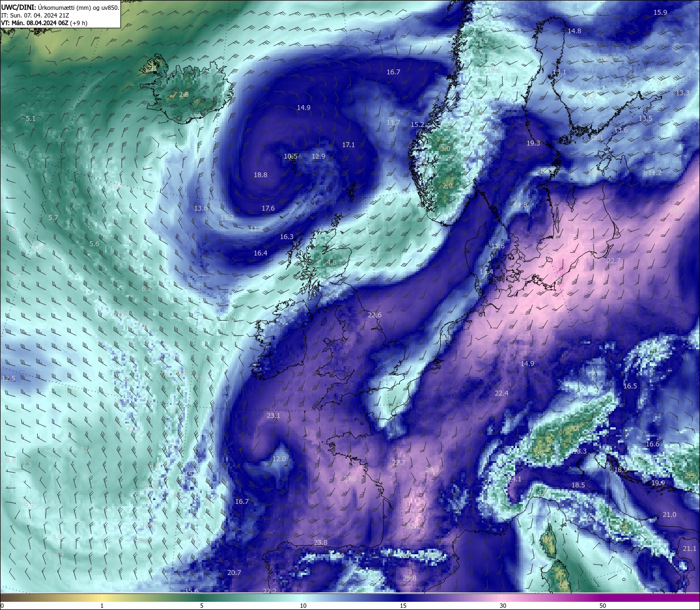
Task: Click the 14.8 value label on the map
Action: click(x=574, y=31)
